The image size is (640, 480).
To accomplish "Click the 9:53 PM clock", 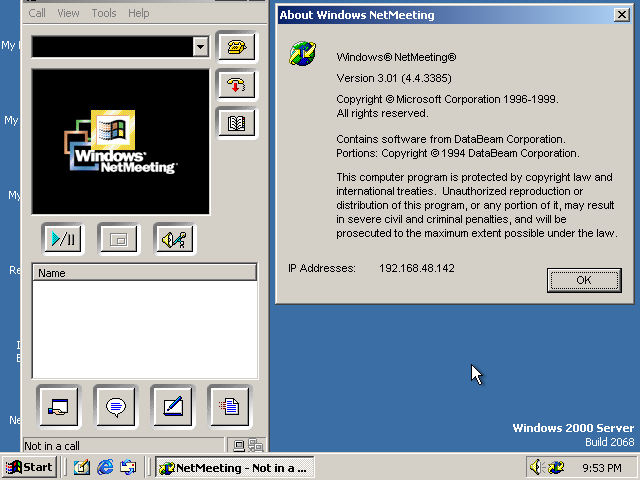I will click(602, 468).
